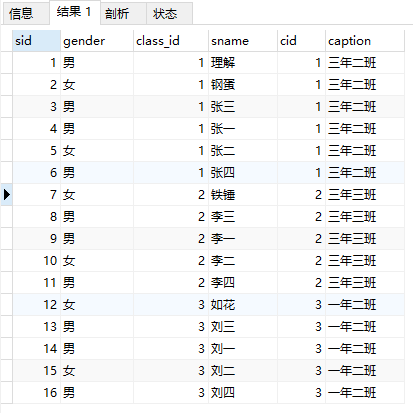This screenshot has width=413, height=413.
Task: Select sname cell 李二
Action: coord(243,260)
